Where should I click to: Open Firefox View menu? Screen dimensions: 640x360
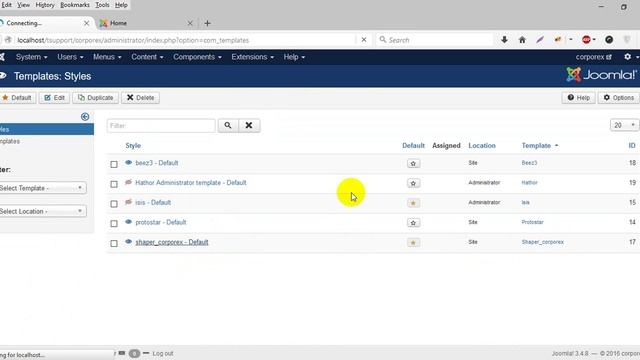(23, 5)
